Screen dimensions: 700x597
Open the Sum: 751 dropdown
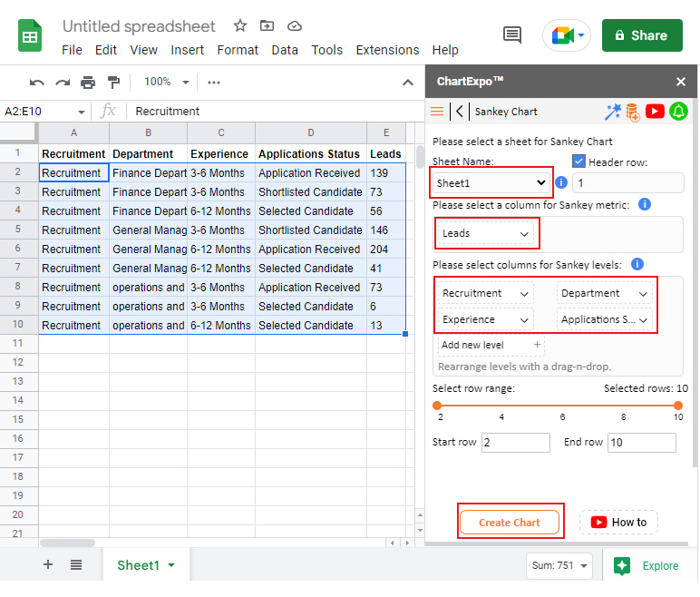[559, 566]
